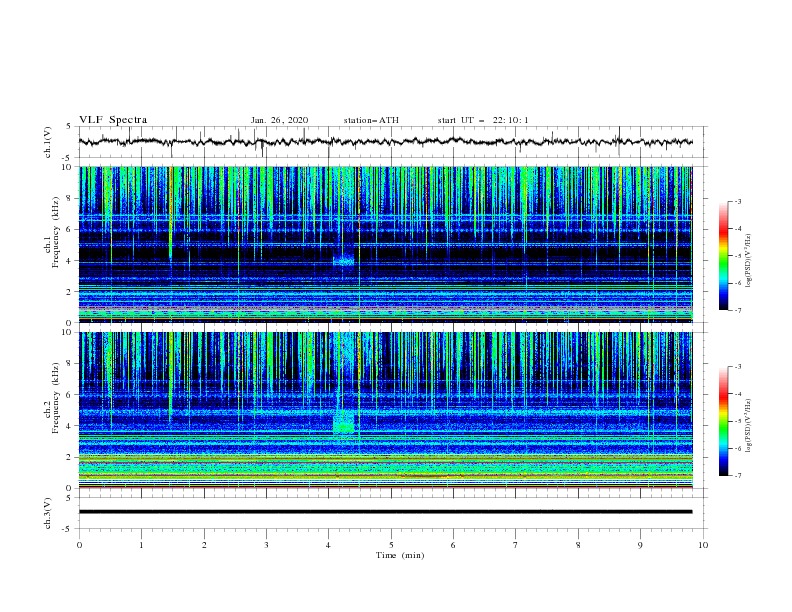Click the "-3" label on ch.1 colorbar
This screenshot has width=792, height=612.
[737, 202]
